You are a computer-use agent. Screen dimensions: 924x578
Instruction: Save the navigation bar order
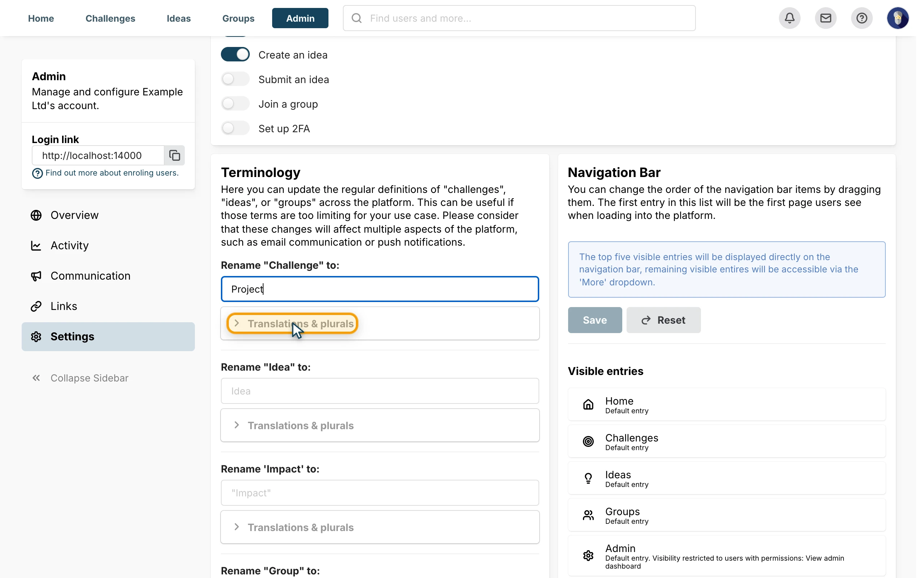(595, 320)
